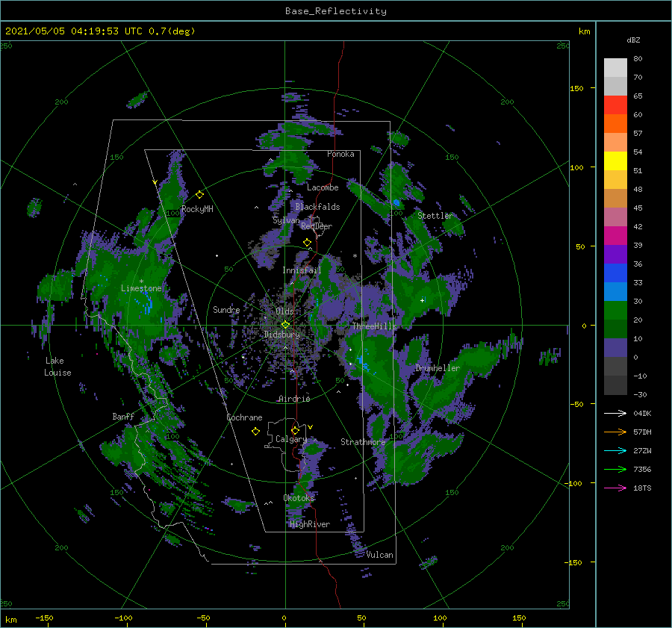Click the Didsbury city label
Image resolution: width=672 pixels, height=628 pixels.
[282, 335]
